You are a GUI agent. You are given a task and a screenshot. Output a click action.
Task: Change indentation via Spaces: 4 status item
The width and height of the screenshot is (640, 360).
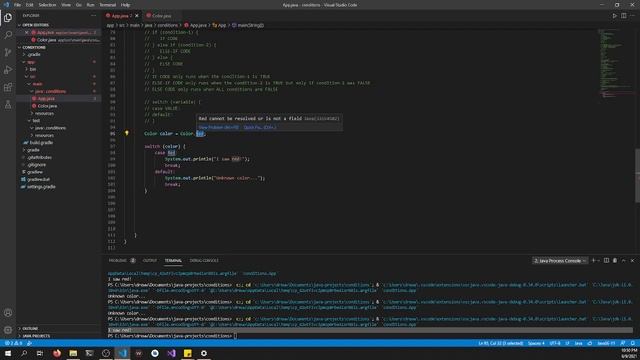point(536,343)
